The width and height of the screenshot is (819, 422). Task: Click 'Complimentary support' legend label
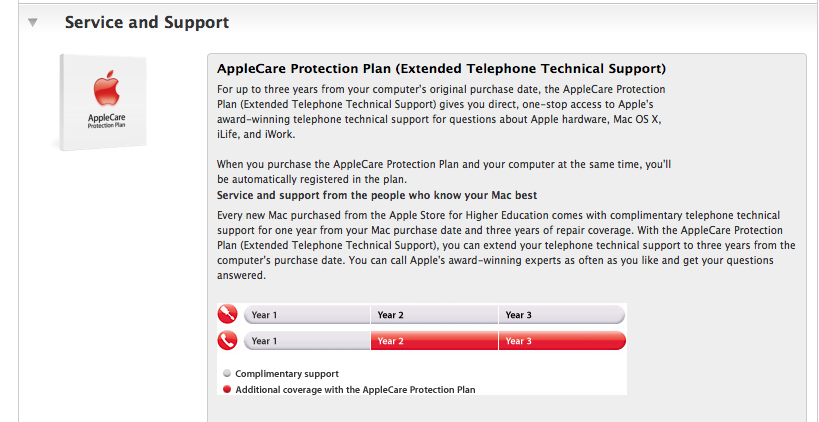pos(287,374)
